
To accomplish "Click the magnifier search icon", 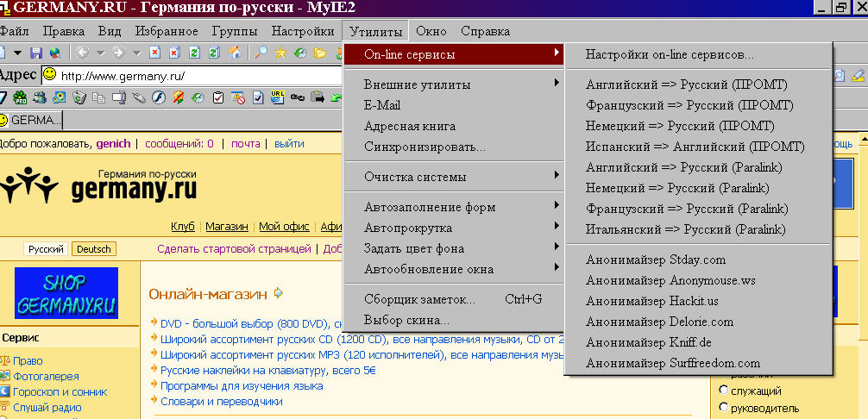I will click(261, 53).
